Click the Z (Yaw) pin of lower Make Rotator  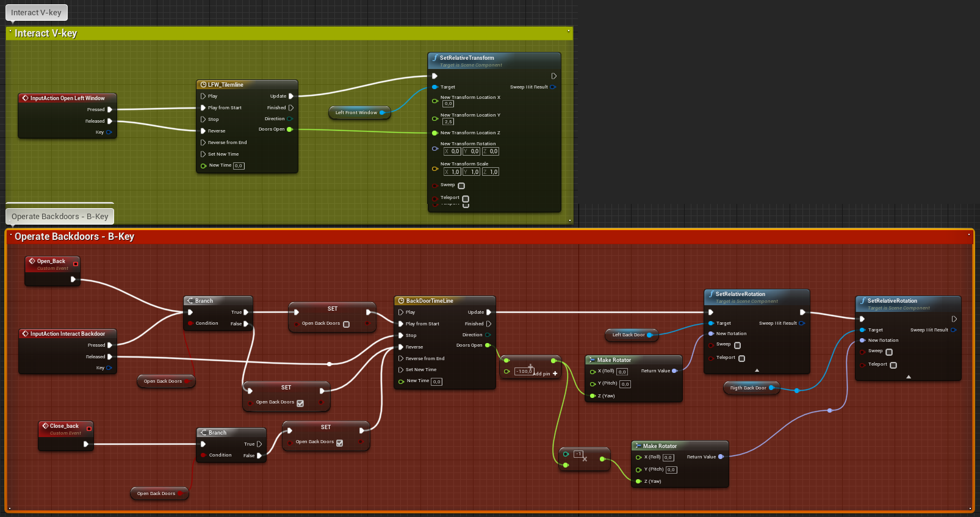tap(639, 481)
